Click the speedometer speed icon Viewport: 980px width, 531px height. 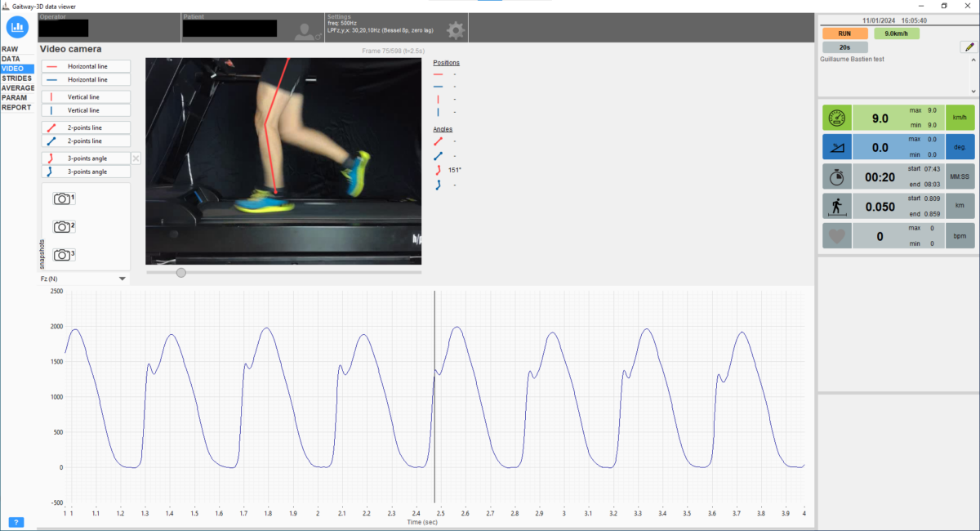tap(837, 118)
